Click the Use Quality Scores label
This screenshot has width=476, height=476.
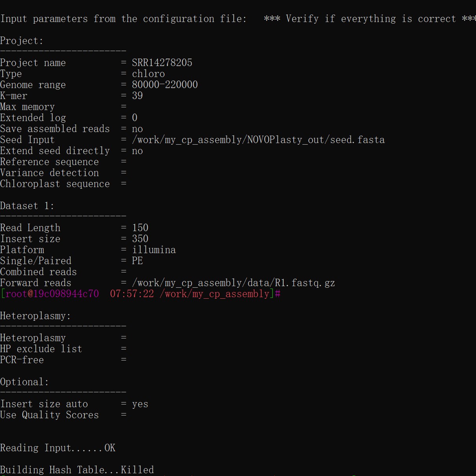pyautogui.click(x=49, y=415)
